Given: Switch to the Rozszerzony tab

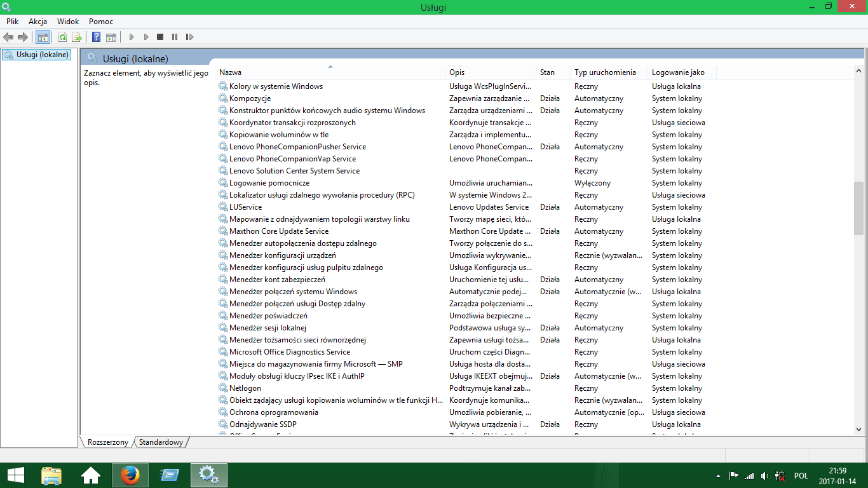Looking at the screenshot, I should pos(108,442).
